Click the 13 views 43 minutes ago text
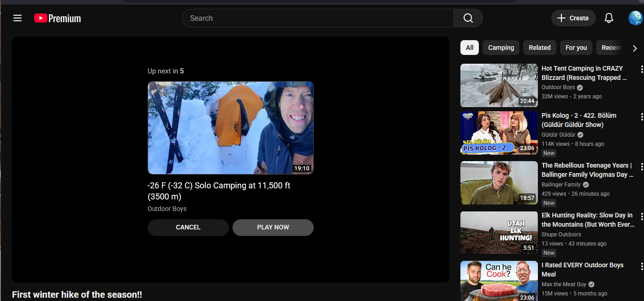The height and width of the screenshot is (301, 644). 574,244
